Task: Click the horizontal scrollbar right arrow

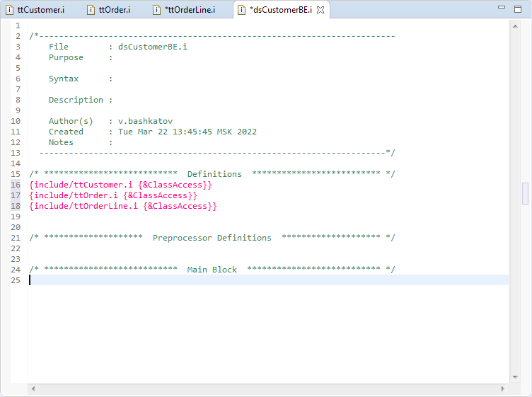Action: (x=503, y=389)
